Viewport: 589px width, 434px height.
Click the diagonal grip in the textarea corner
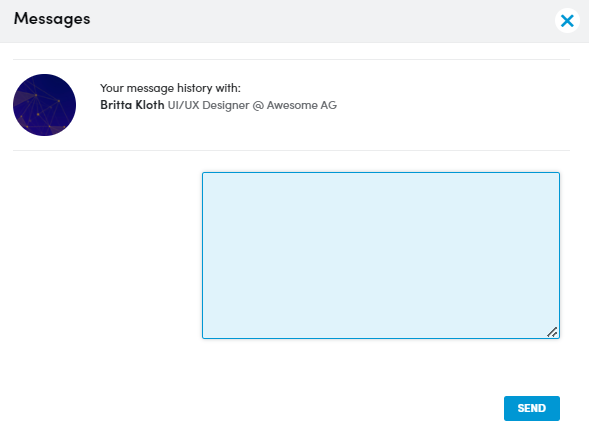click(x=552, y=332)
